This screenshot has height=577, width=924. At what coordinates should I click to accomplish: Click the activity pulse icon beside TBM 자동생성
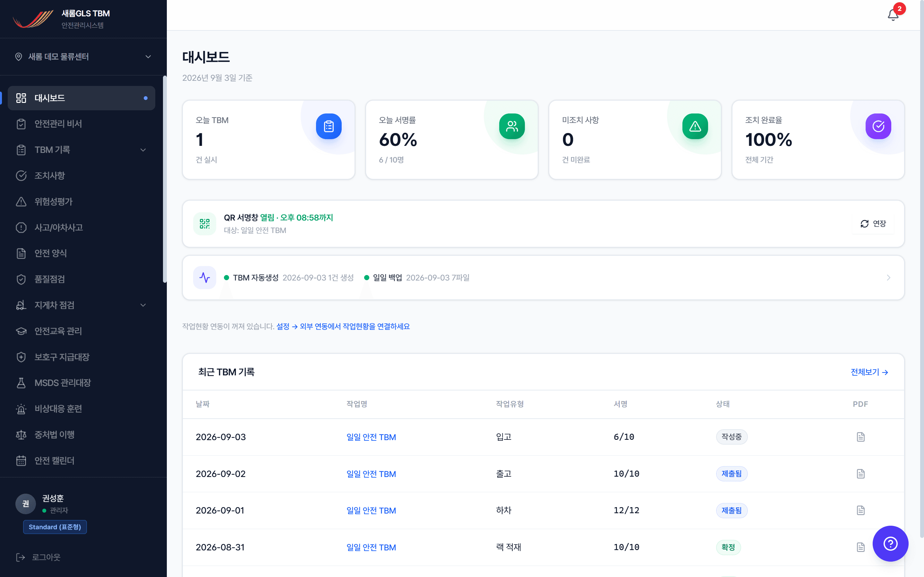click(205, 277)
